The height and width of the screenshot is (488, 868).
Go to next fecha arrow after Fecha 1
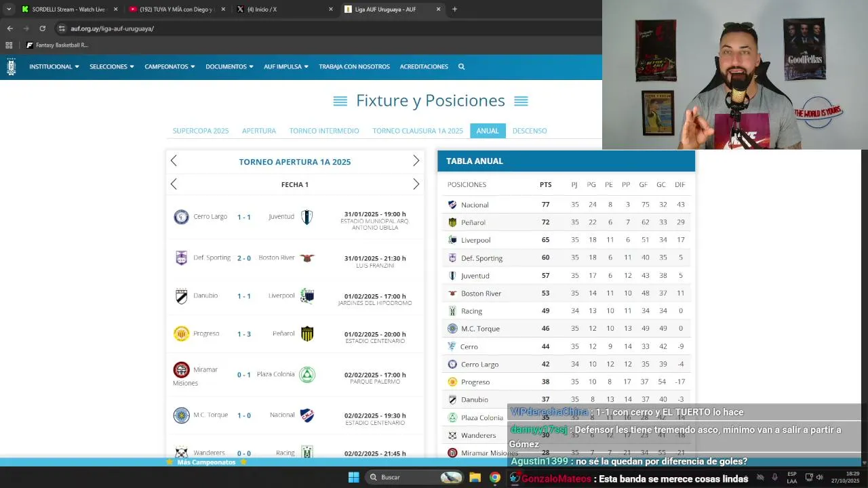tap(416, 184)
